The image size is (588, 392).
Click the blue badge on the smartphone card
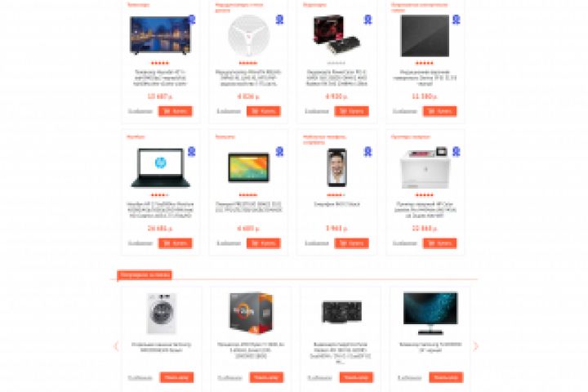367,152
